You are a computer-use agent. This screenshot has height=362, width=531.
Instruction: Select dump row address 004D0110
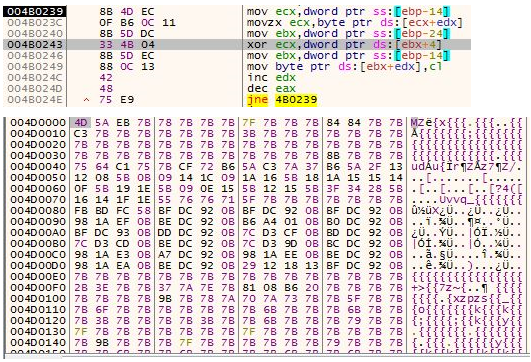(x=38, y=310)
